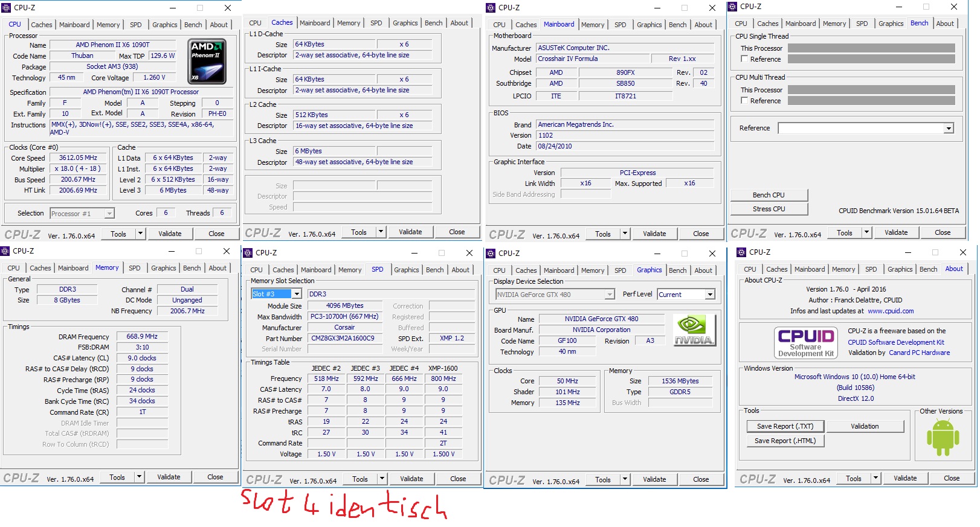Viewport: 980px width, 527px height.
Task: Open Canard PC Hardware link
Action: (919, 353)
